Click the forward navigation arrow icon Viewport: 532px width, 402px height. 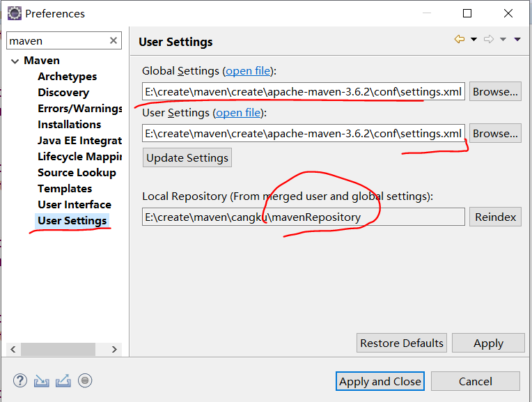489,39
